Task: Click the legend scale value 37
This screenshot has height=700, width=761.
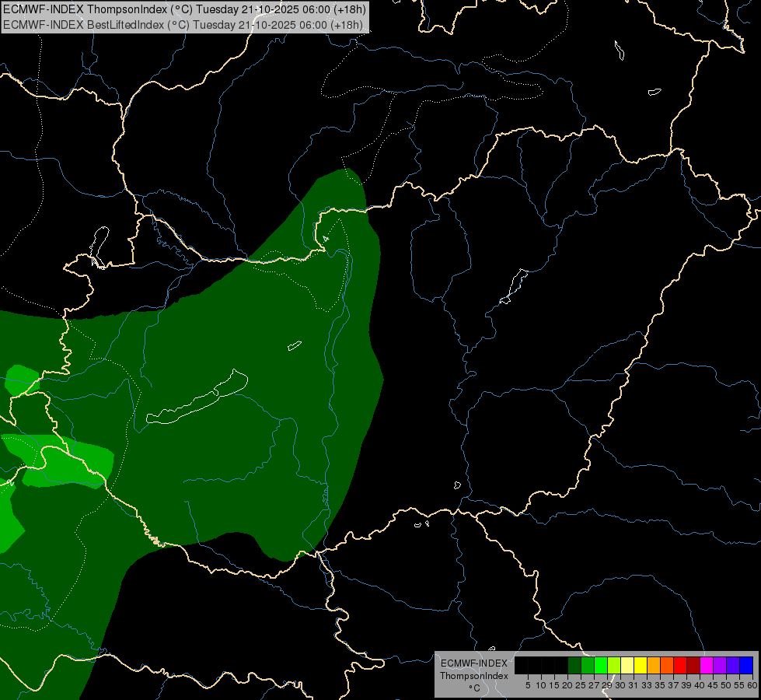Action: coord(674,685)
